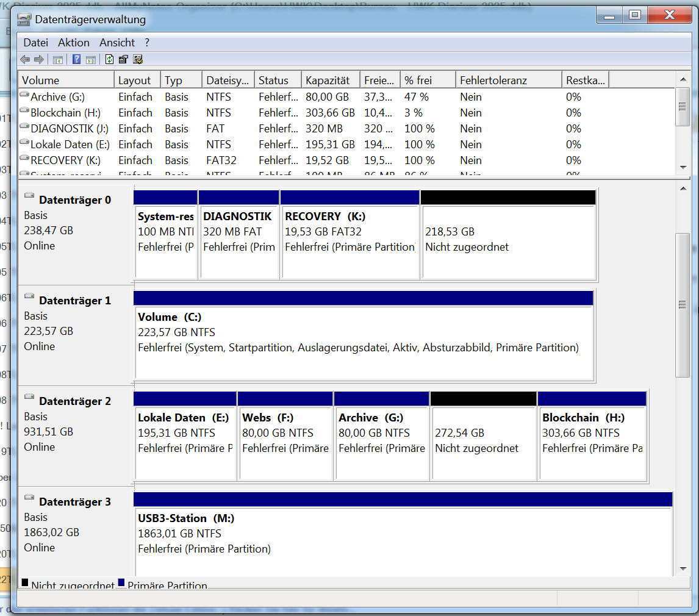
Task: Select the Datenträger 0 disk icon
Action: [28, 194]
